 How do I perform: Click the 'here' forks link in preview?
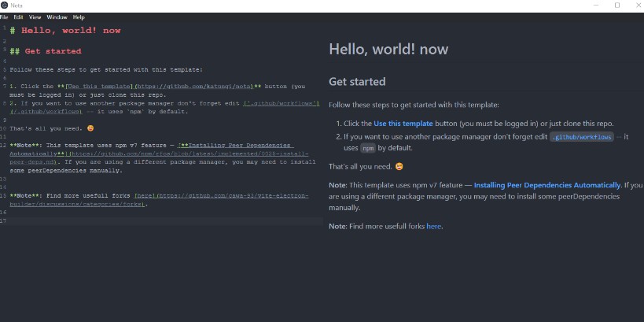(433, 226)
